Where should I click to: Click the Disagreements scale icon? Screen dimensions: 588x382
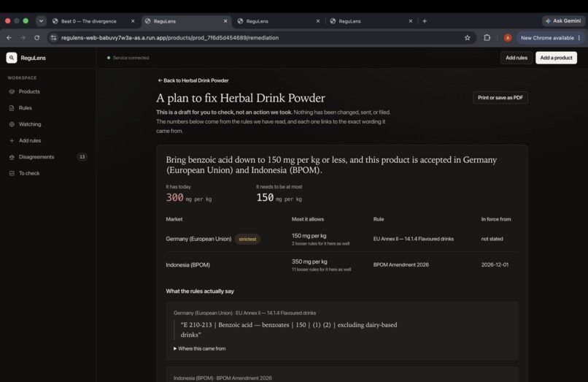pos(12,157)
